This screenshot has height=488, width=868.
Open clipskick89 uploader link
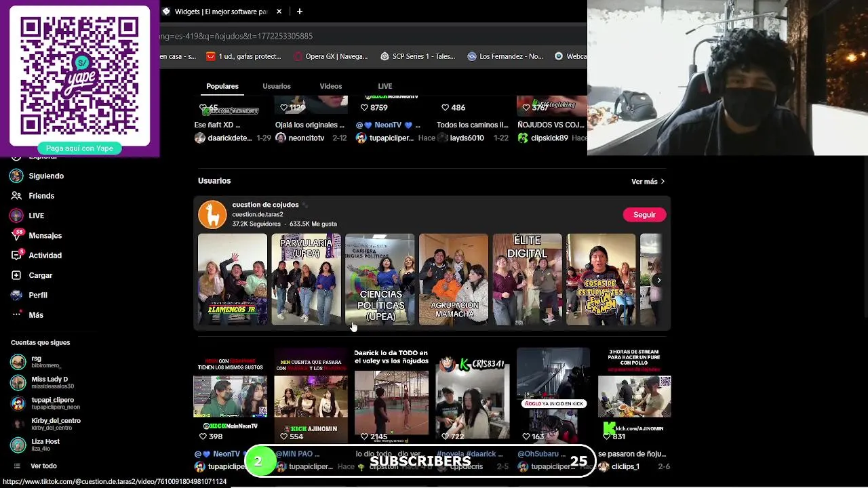(549, 138)
